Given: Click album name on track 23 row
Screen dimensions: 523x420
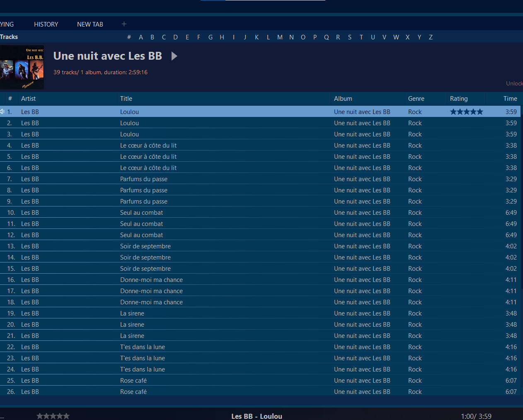Looking at the screenshot, I should [x=362, y=358].
